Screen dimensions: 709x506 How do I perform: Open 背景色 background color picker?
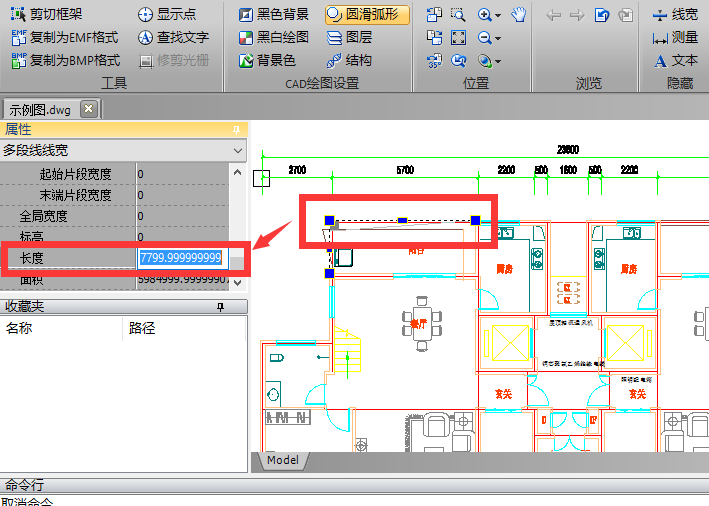tap(267, 61)
